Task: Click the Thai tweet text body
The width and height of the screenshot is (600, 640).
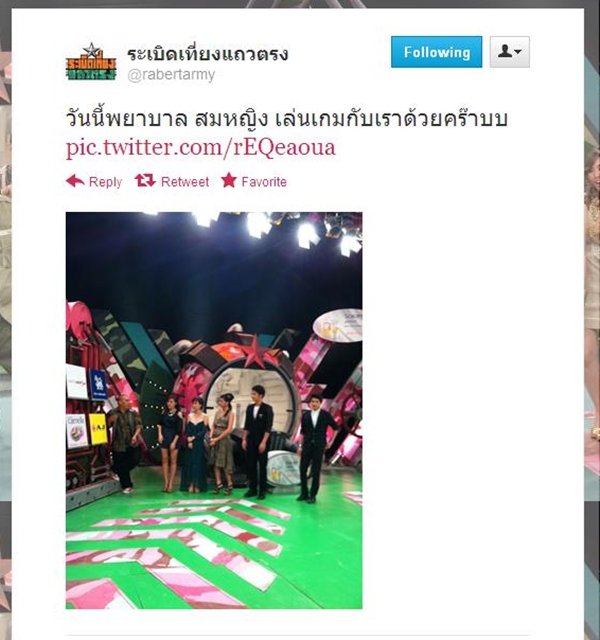Action: 286,119
